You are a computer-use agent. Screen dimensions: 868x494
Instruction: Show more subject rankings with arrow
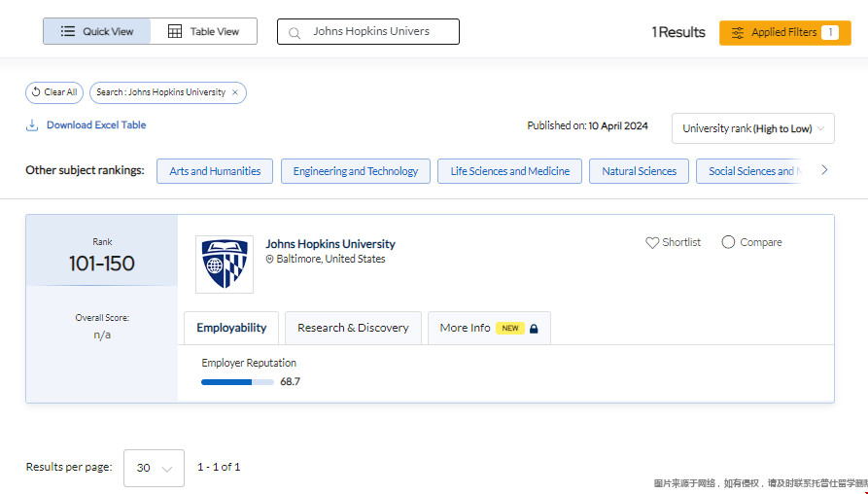click(824, 170)
